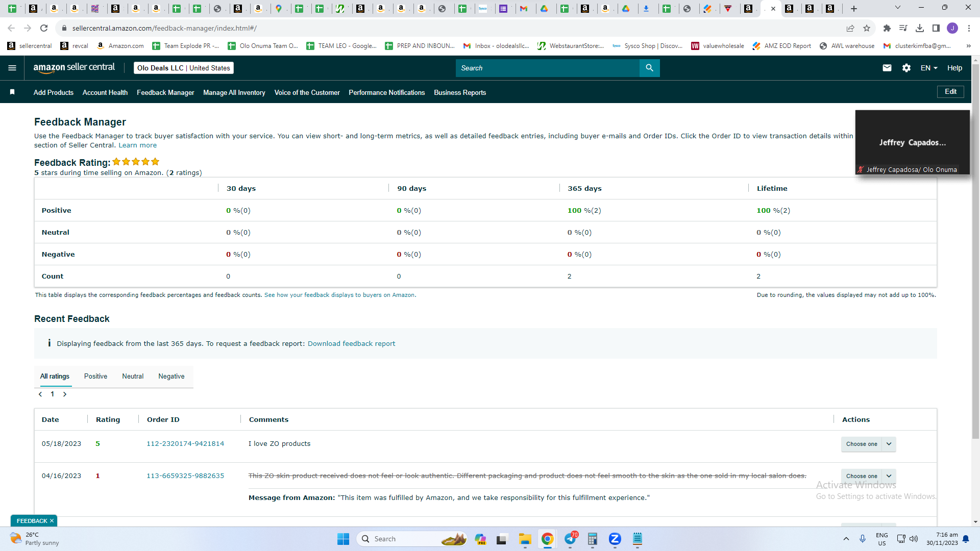Bookmark this page with the star icon
980x551 pixels.
867,28
